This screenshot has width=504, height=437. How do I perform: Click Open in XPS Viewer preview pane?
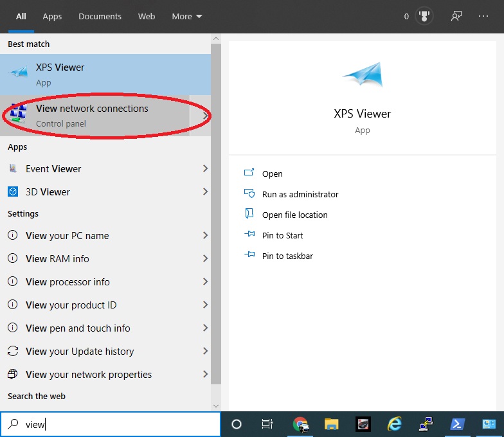point(273,174)
